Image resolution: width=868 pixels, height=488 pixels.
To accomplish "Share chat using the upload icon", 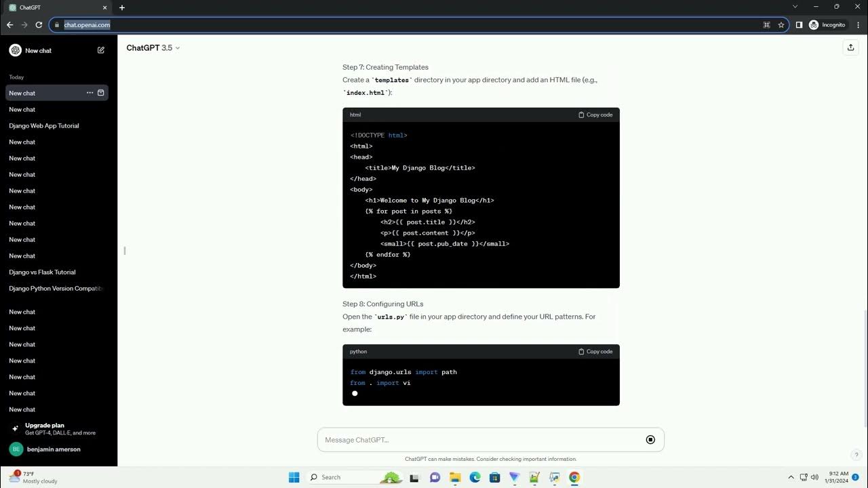I will 850,47.
